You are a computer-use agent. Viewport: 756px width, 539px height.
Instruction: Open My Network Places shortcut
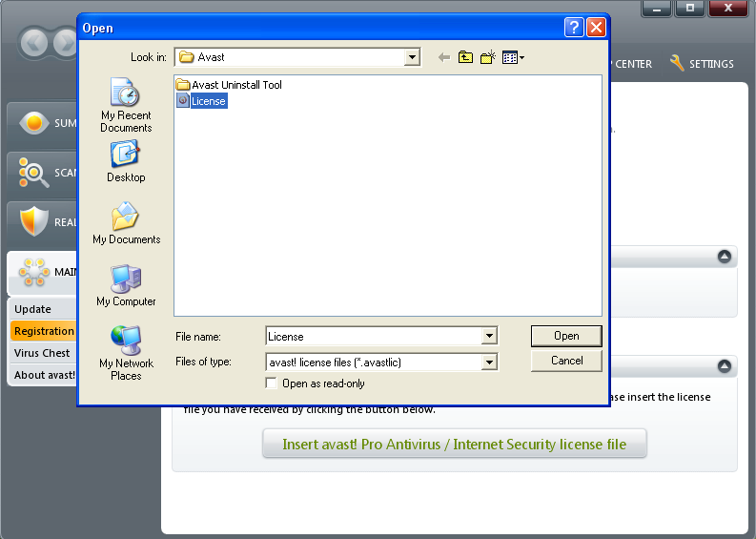pos(126,354)
